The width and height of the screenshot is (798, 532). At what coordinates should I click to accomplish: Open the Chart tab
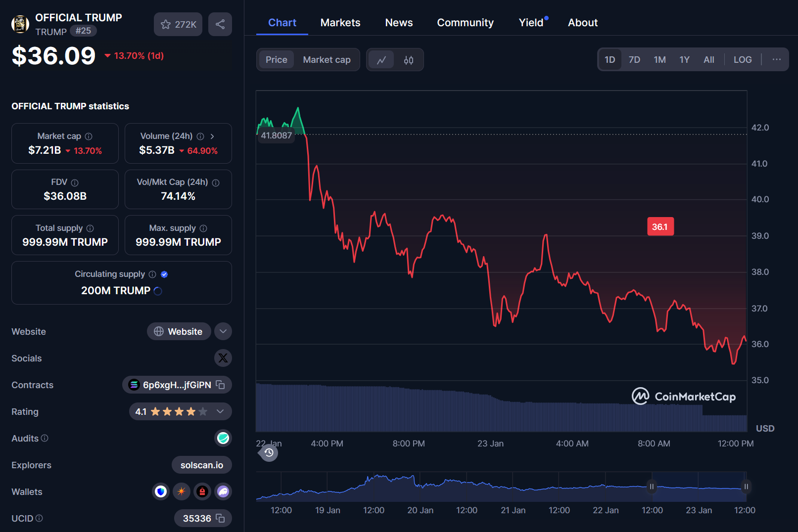click(x=282, y=23)
